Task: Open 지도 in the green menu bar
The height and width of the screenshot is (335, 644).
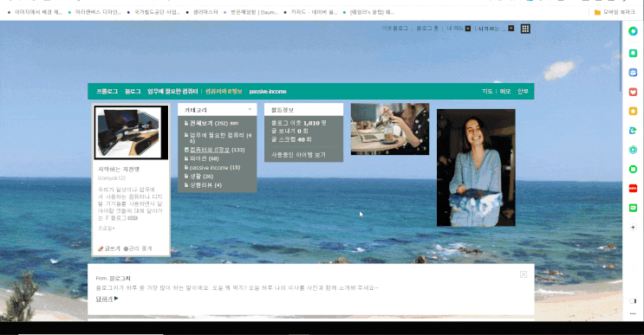Action: [x=487, y=92]
